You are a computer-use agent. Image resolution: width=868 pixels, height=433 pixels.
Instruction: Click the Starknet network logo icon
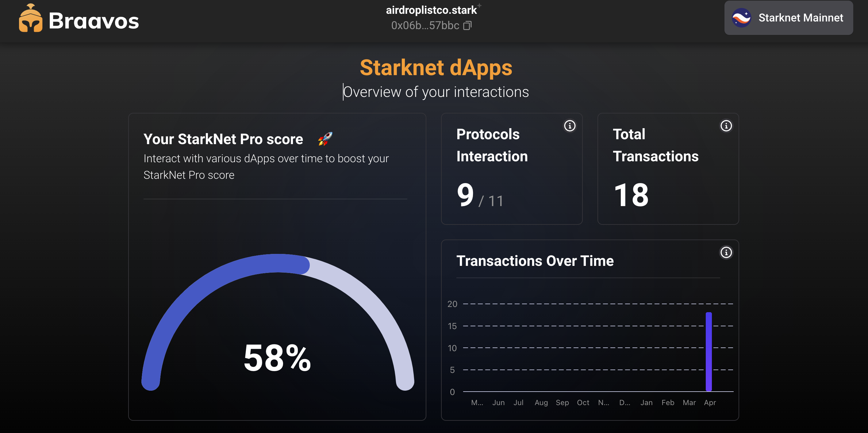pos(741,18)
